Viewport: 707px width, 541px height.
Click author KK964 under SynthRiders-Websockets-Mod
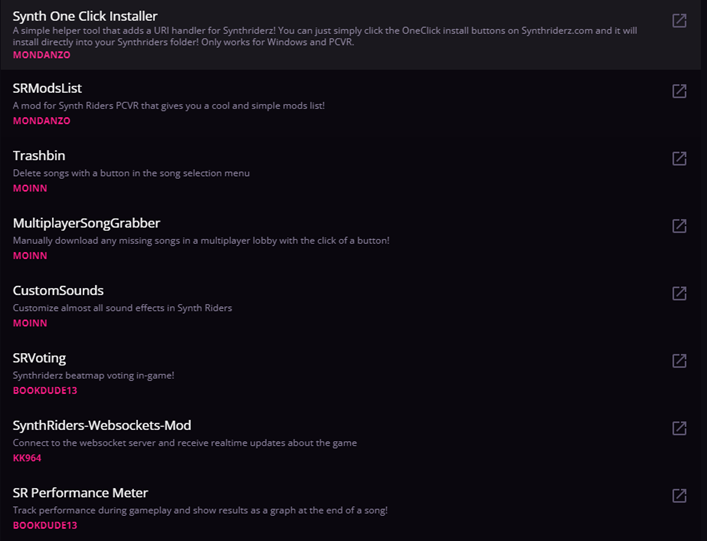point(27,458)
